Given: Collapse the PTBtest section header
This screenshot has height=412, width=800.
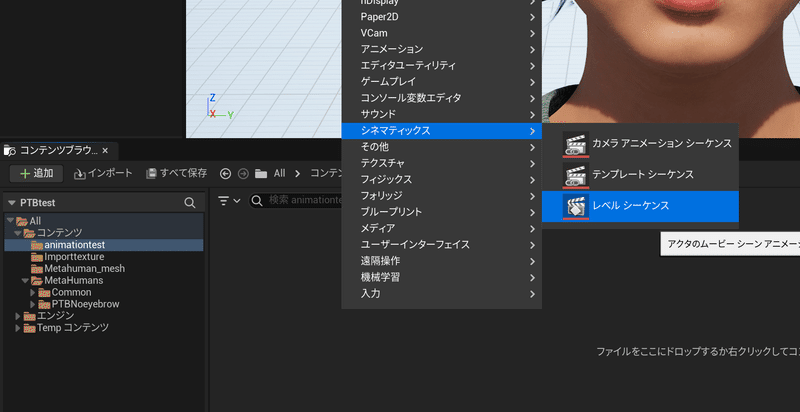Looking at the screenshot, I should click(12, 203).
